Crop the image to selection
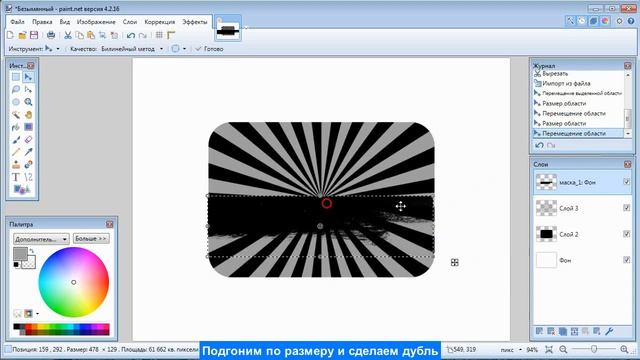The image size is (640, 360). coord(102,36)
